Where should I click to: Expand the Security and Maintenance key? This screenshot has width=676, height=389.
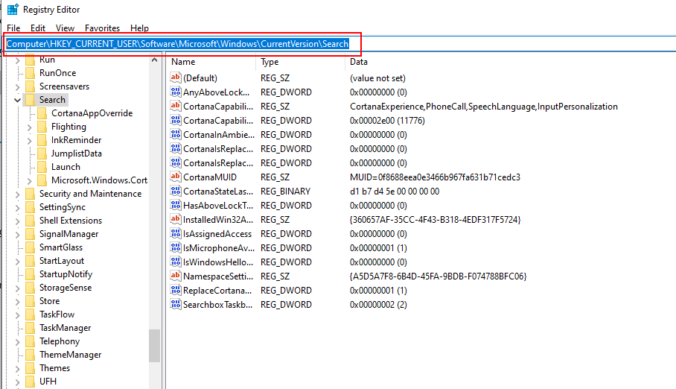[x=17, y=194]
